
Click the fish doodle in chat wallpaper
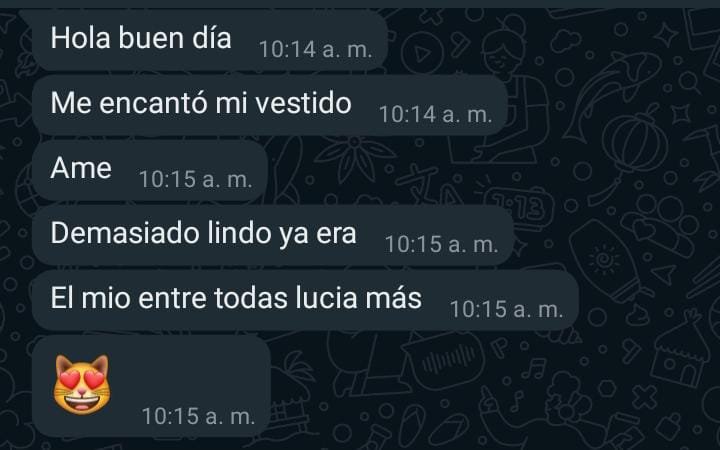(611, 94)
